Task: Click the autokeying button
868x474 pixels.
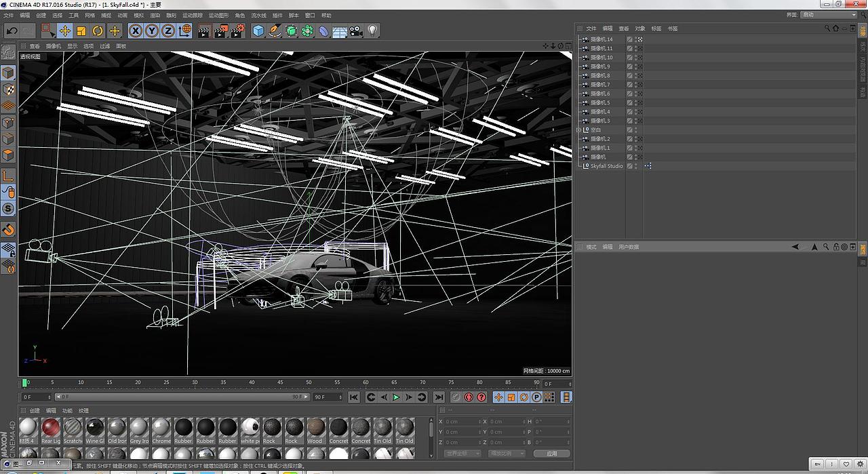Action: tap(469, 397)
